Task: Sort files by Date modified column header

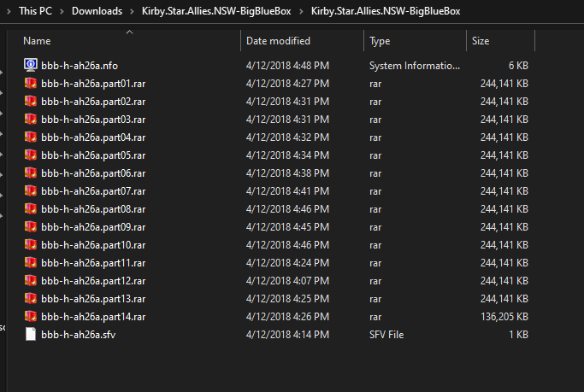Action: (x=278, y=41)
